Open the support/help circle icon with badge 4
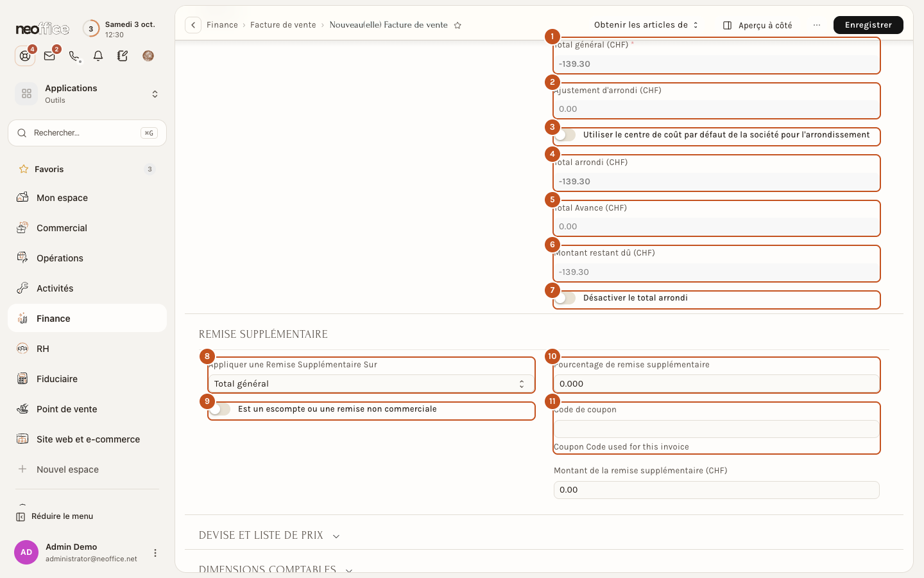Screen dimensions: 924x578 [x=25, y=56]
